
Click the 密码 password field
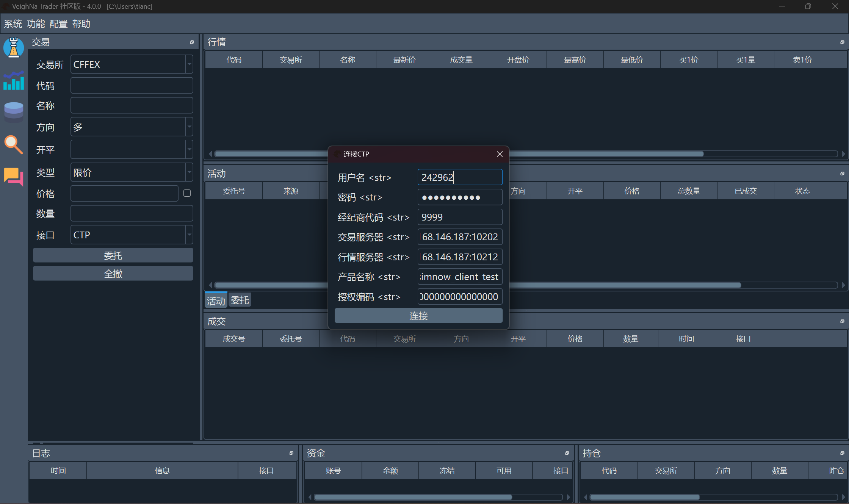point(460,197)
